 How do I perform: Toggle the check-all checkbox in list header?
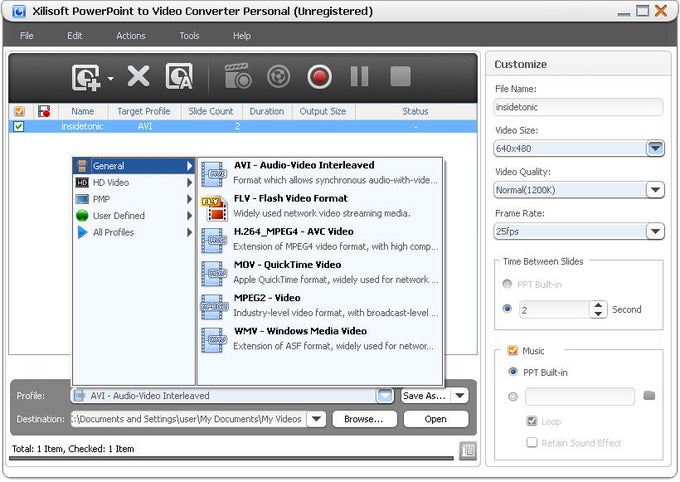click(20, 111)
